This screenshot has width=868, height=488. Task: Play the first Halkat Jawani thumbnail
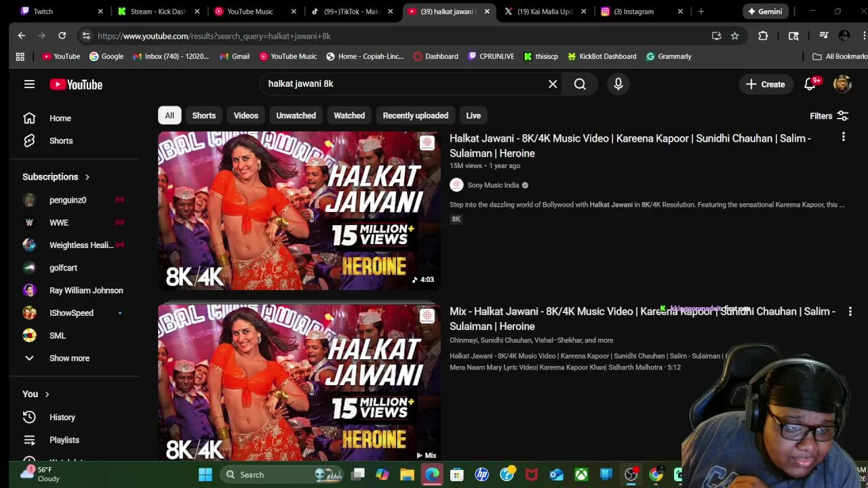299,211
